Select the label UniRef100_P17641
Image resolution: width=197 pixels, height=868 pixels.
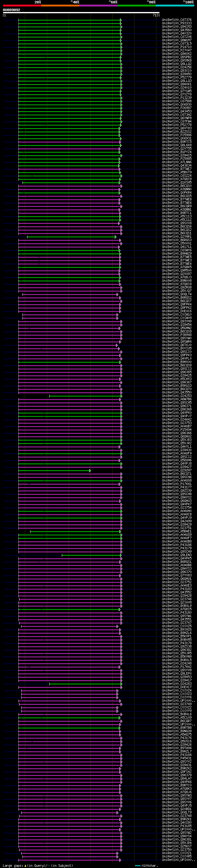tap(177, 484)
